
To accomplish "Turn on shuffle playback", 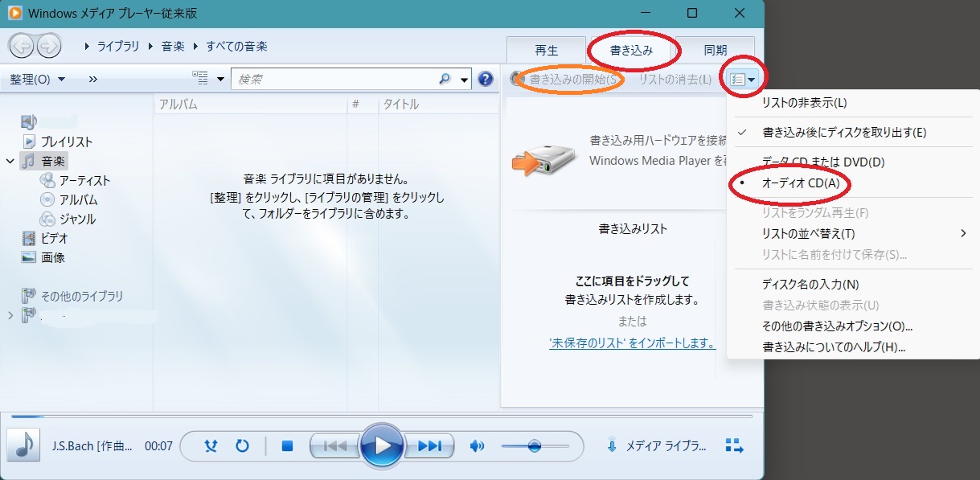I will 211,446.
